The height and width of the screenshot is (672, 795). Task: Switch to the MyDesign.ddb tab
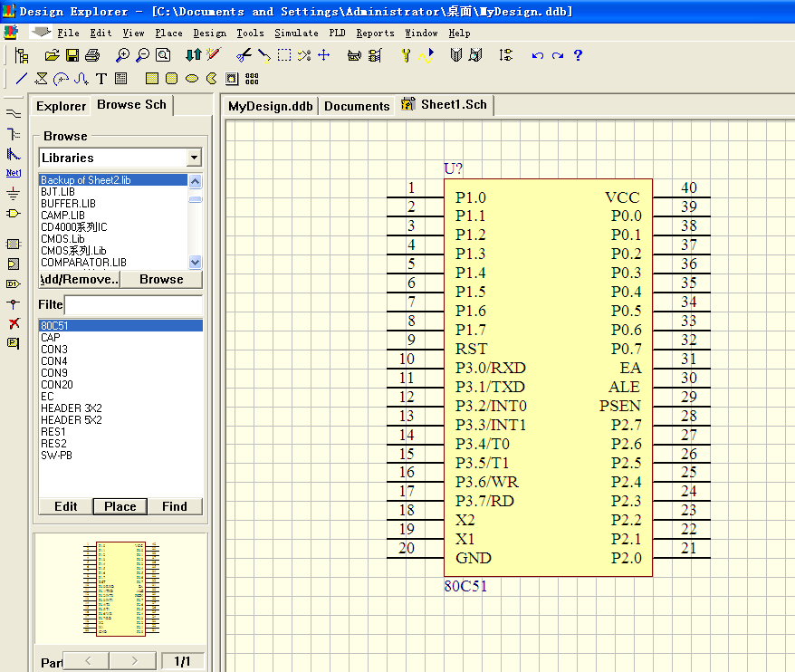click(270, 106)
